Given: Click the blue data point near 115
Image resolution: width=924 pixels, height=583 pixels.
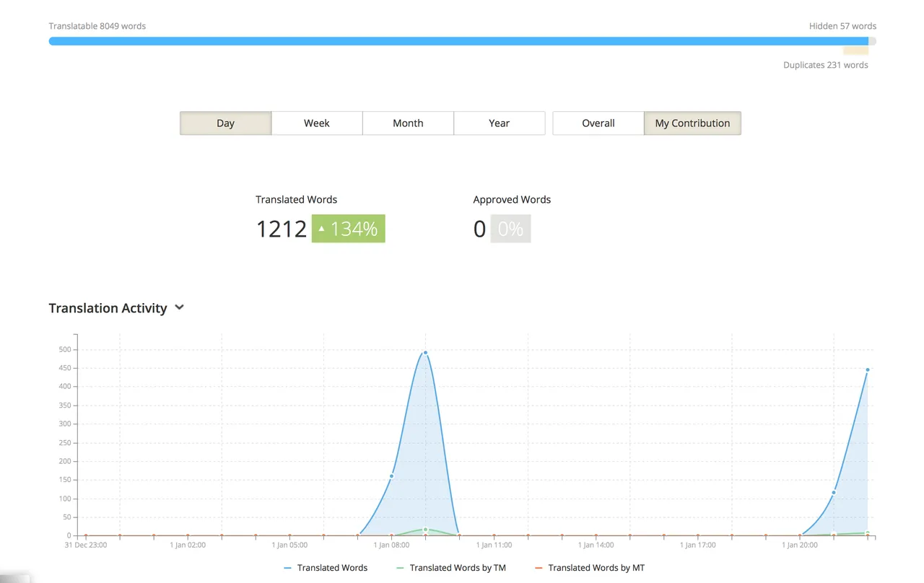Looking at the screenshot, I should point(834,493).
